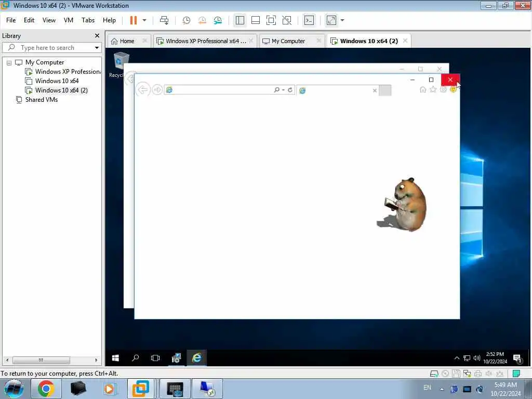
Task: Open Internet Explorer Favorites star
Action: [433, 89]
